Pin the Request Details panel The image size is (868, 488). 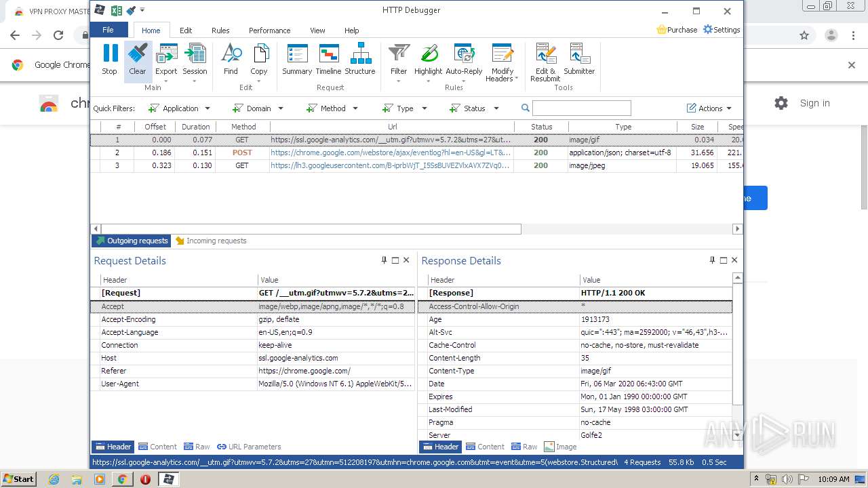click(384, 260)
